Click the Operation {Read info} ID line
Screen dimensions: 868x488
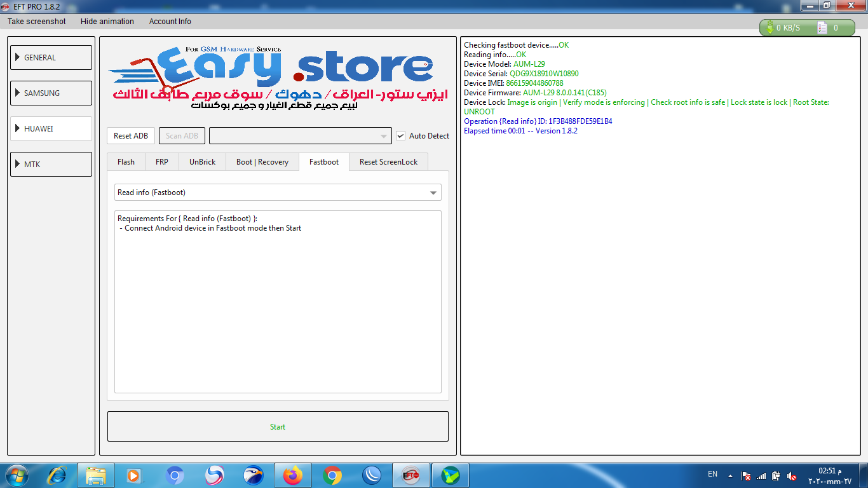(x=538, y=121)
